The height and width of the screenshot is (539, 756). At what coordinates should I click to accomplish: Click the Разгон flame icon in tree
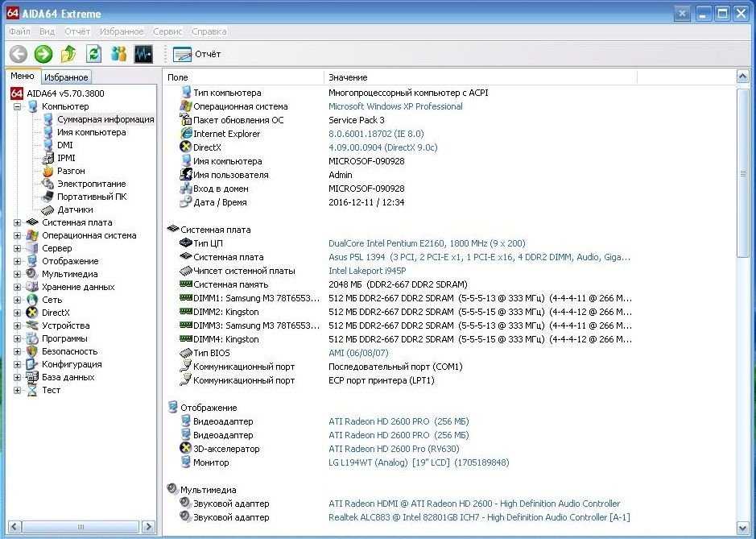[48, 171]
